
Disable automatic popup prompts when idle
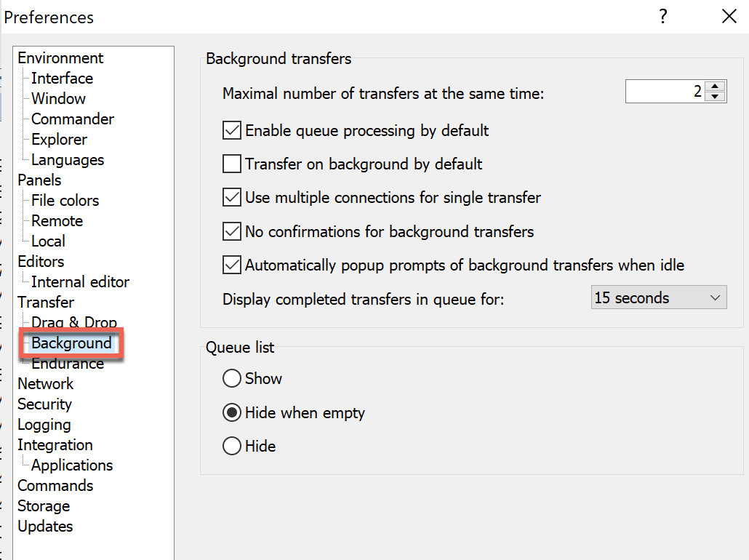click(x=232, y=265)
